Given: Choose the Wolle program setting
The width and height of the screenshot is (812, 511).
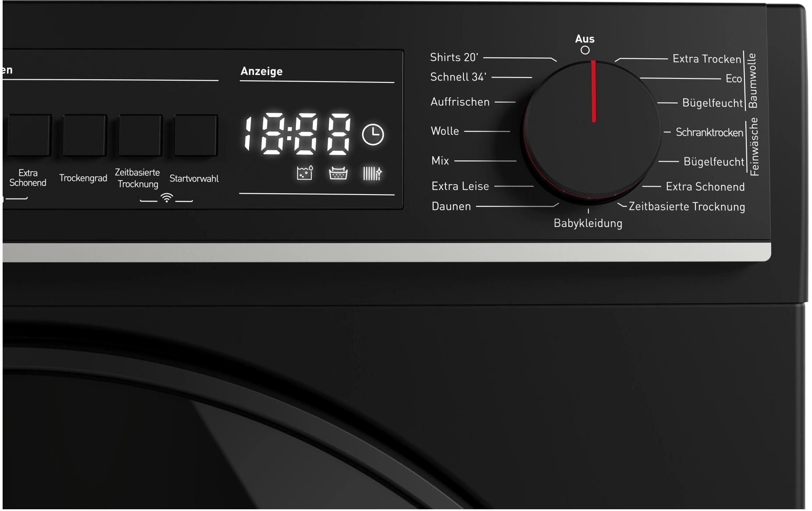Looking at the screenshot, I should click(445, 131).
